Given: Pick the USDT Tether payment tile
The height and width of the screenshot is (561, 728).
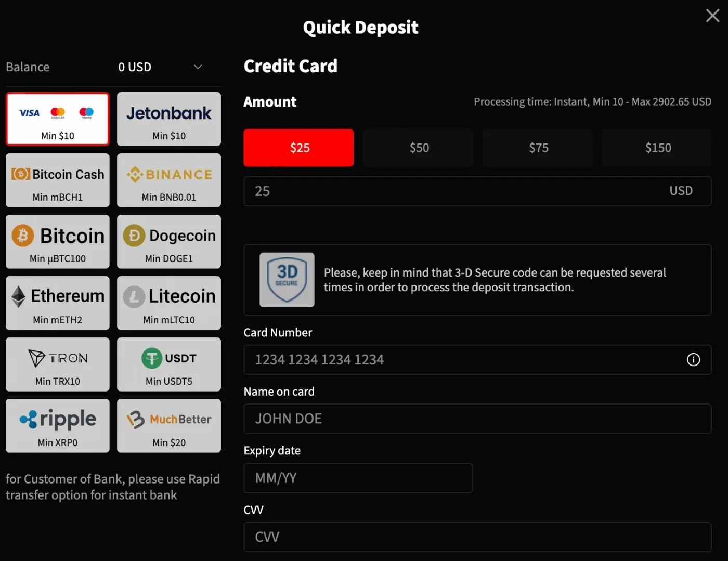Looking at the screenshot, I should coord(169,364).
